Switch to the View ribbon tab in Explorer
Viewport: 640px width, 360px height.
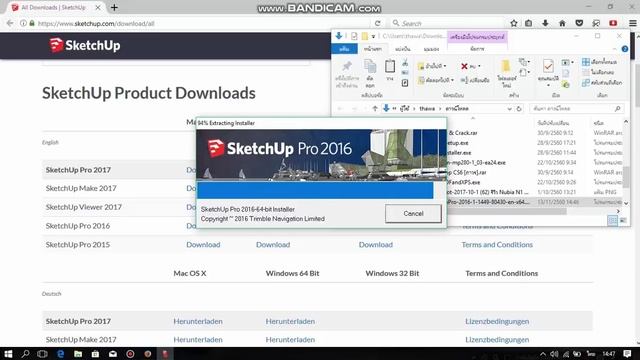(x=431, y=49)
